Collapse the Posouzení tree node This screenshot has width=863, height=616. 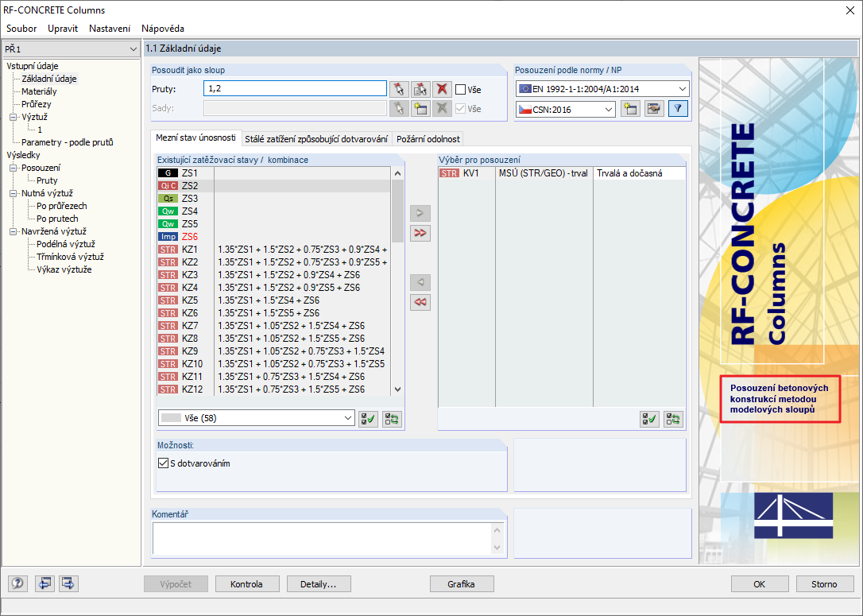point(14,168)
